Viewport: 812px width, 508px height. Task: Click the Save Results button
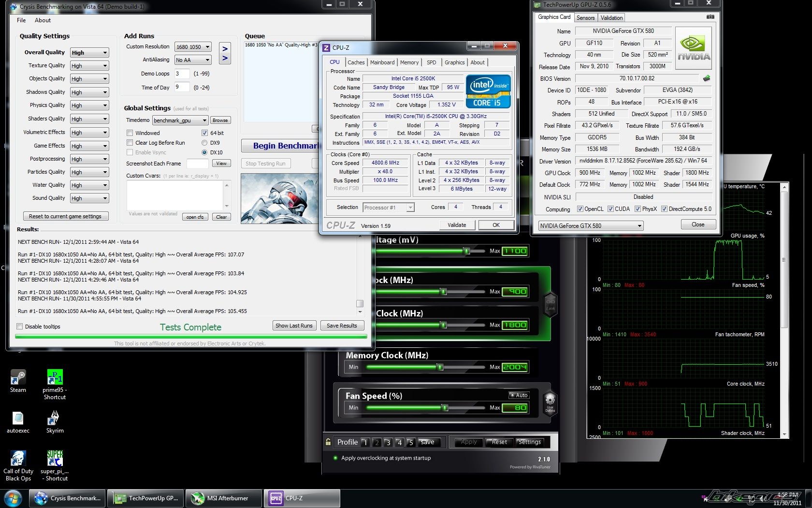point(342,326)
